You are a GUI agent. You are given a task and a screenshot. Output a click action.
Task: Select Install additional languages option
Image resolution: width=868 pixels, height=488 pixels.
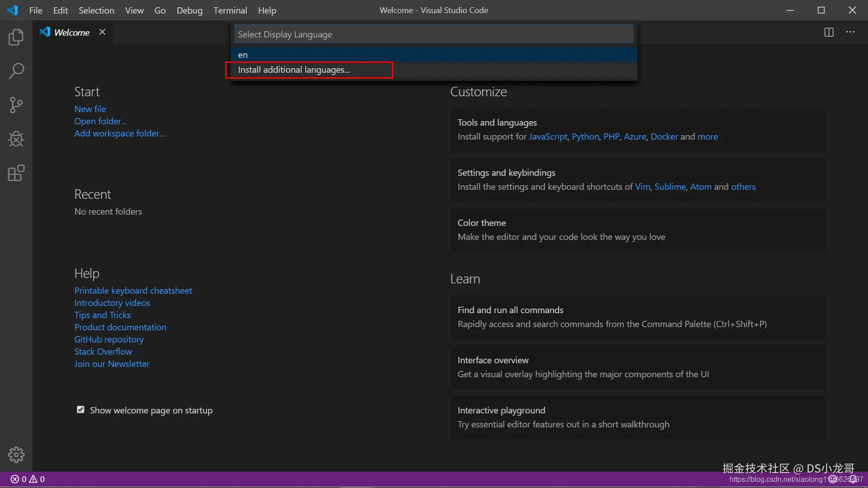434,70
